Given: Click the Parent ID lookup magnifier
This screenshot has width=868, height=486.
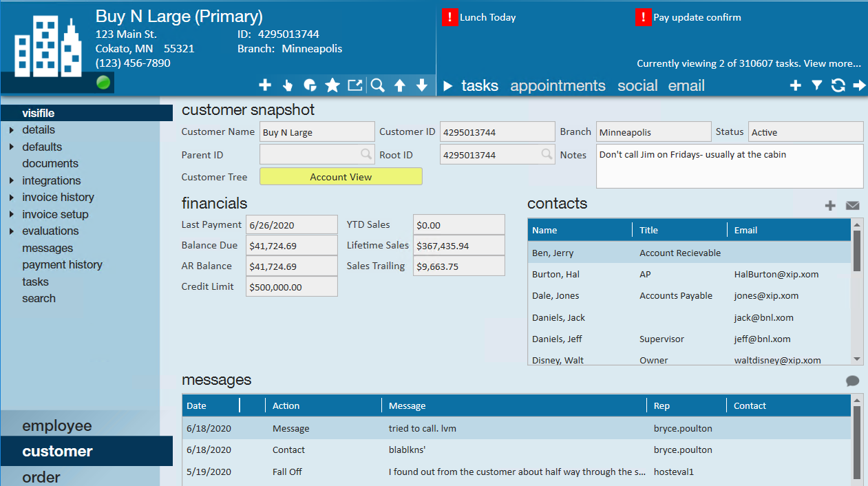Looking at the screenshot, I should [367, 154].
